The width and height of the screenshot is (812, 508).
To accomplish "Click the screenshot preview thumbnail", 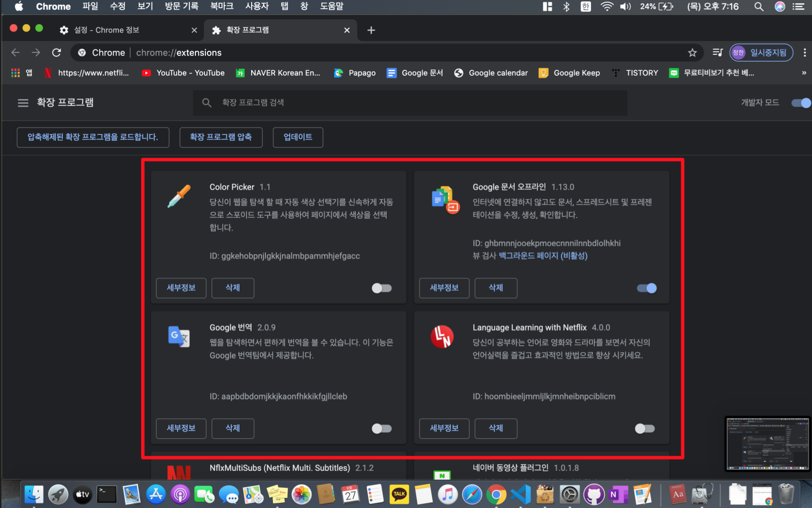I will point(767,443).
